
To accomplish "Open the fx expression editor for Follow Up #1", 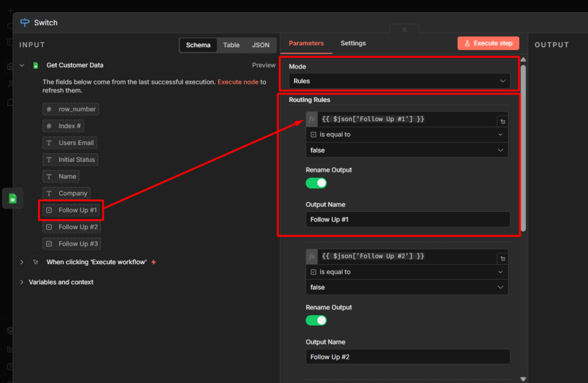I will (311, 119).
